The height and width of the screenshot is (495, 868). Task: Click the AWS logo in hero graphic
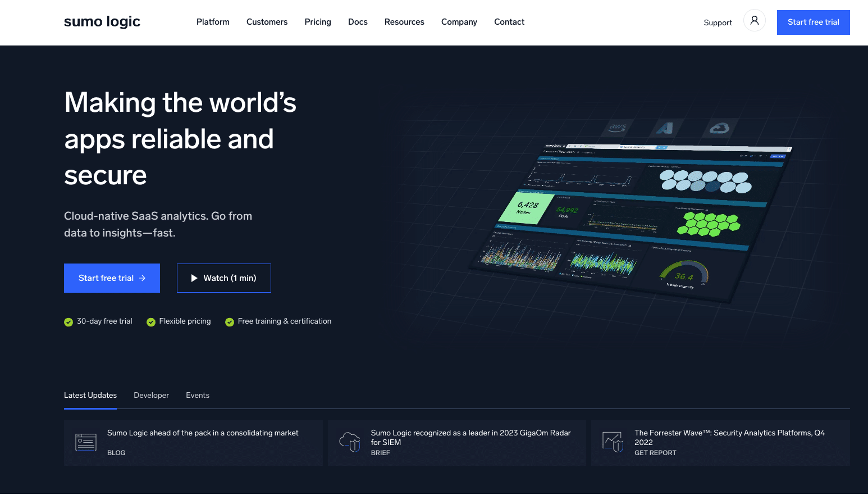click(618, 127)
